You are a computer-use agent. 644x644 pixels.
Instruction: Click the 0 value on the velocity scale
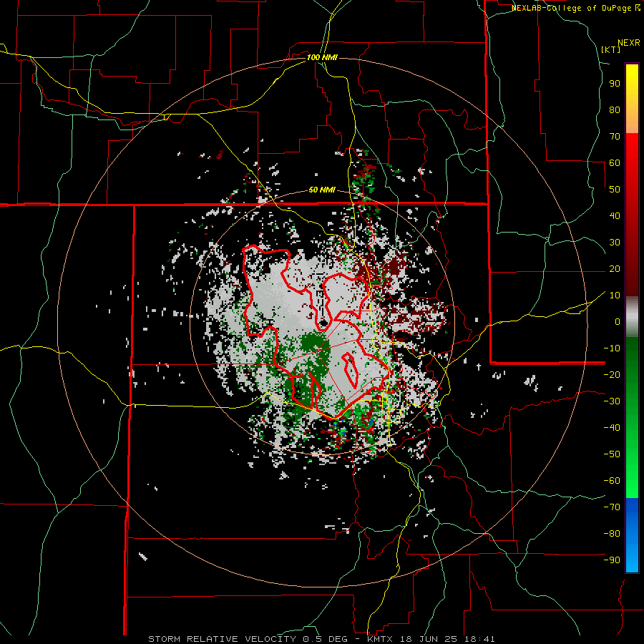click(x=618, y=322)
